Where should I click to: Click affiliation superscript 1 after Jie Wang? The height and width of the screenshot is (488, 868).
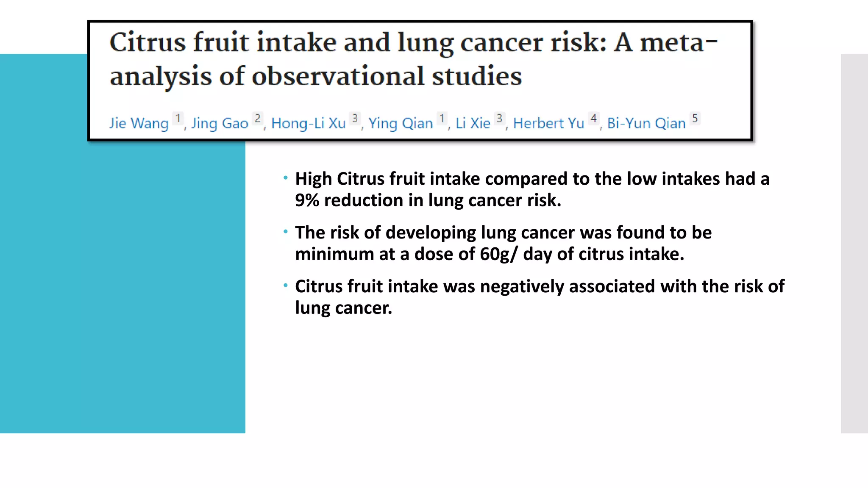tap(178, 118)
